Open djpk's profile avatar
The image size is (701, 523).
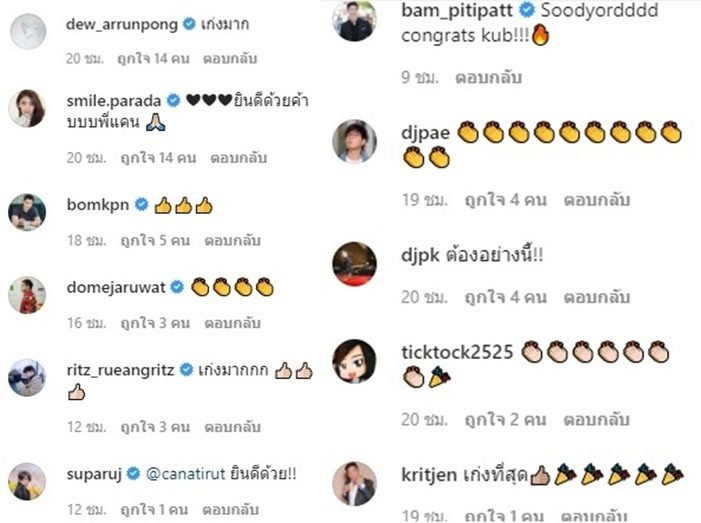click(x=355, y=264)
